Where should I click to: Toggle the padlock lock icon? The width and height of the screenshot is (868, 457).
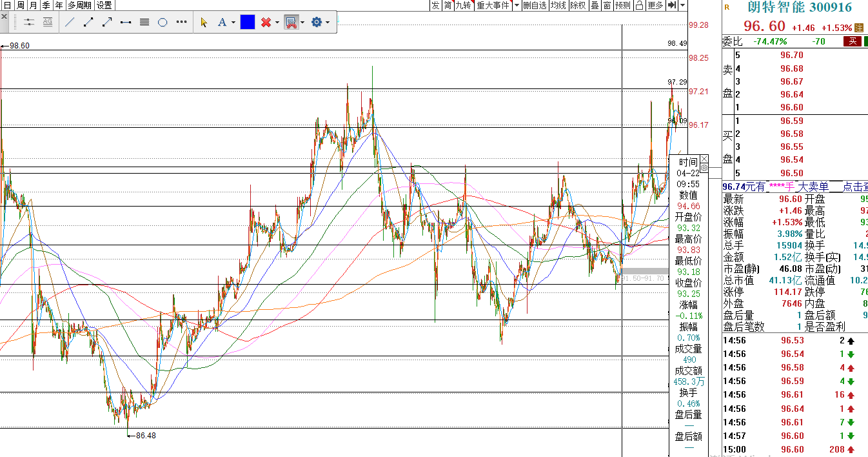[639, 5]
